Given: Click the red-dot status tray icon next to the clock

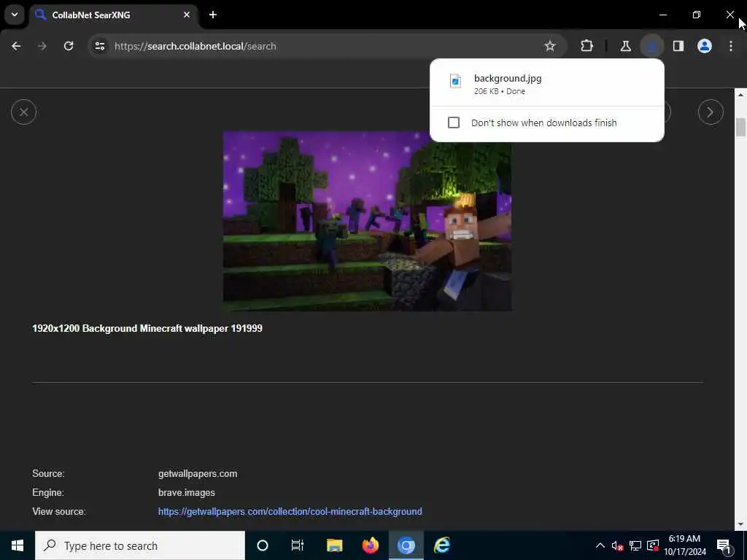Looking at the screenshot, I should (x=653, y=545).
